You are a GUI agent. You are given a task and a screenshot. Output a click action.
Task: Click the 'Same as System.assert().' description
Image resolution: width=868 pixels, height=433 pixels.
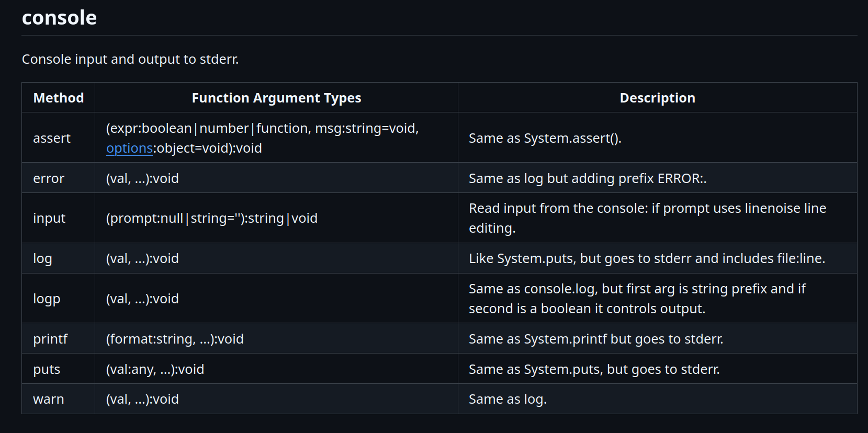coord(545,138)
